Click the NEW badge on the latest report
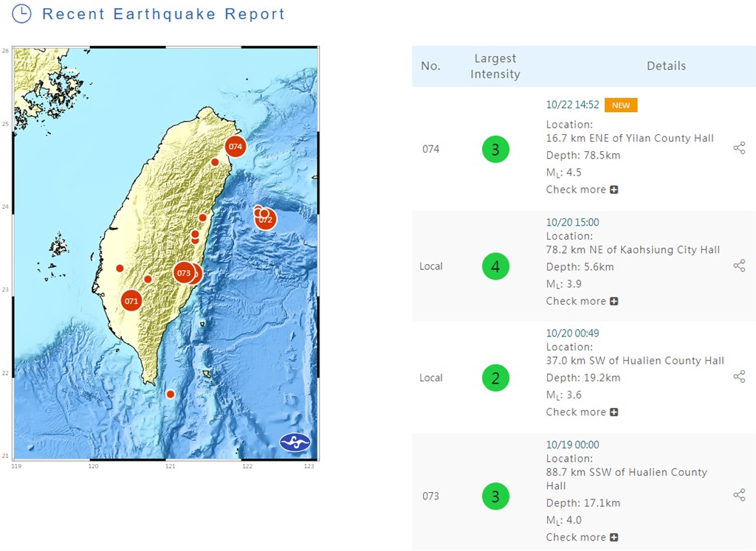 coord(620,105)
